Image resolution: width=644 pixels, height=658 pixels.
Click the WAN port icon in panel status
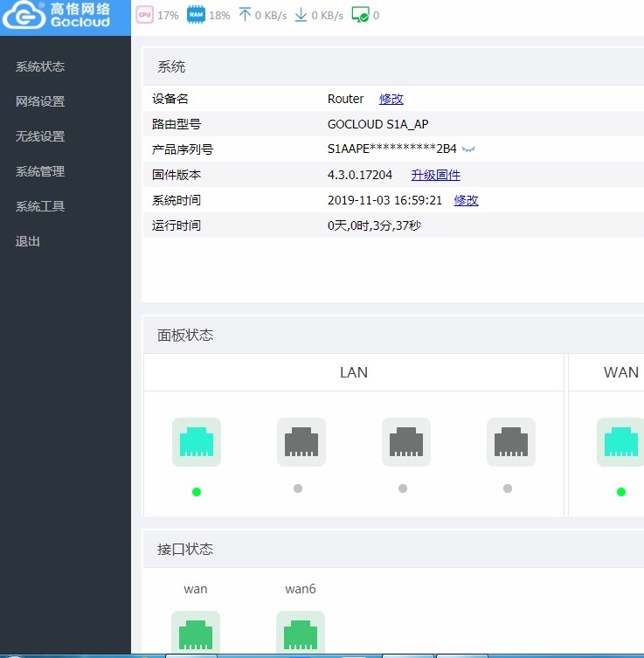(620, 442)
